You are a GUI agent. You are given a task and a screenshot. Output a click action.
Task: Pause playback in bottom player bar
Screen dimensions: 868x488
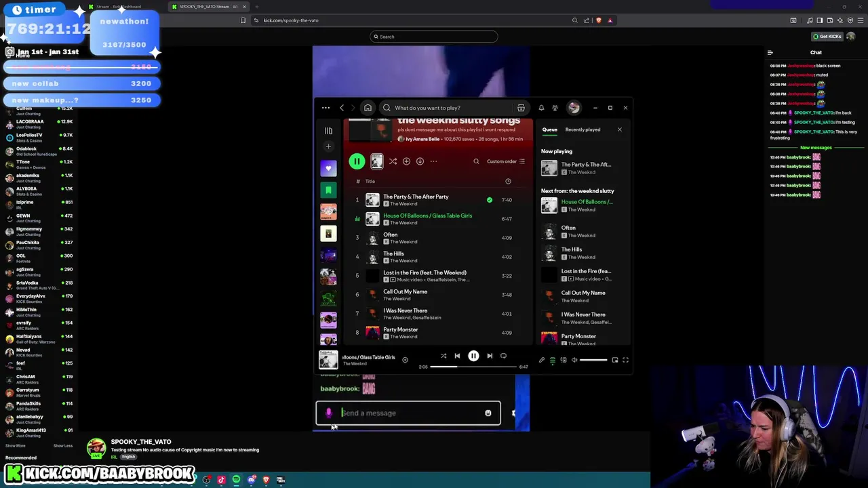click(x=473, y=356)
